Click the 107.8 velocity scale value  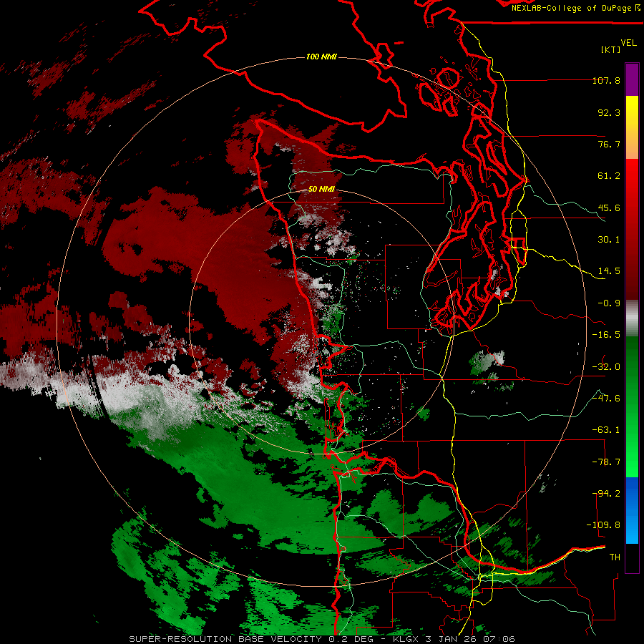click(606, 80)
